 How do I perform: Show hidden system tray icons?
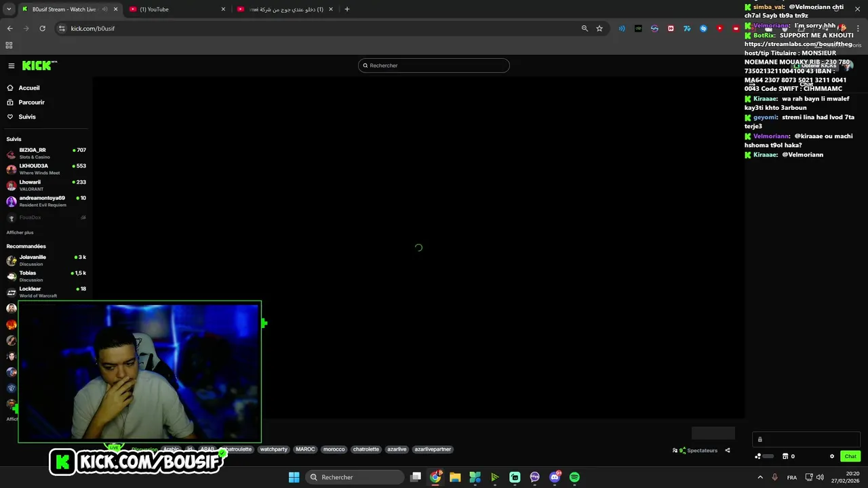(x=759, y=477)
